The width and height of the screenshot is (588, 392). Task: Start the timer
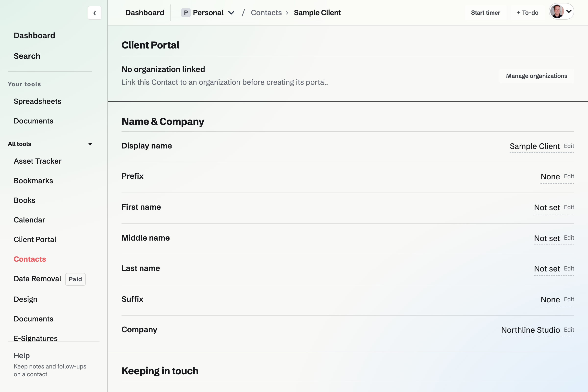[486, 12]
